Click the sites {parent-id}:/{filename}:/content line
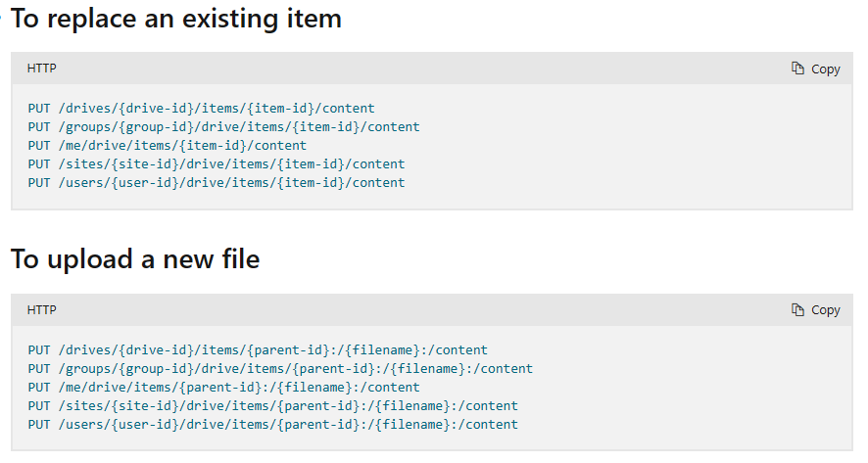This screenshot has width=868, height=463. pyautogui.click(x=273, y=406)
